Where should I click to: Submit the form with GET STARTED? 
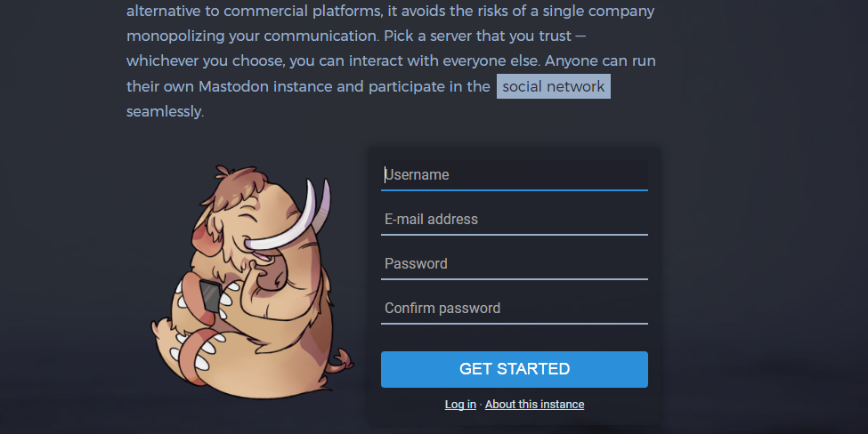coord(515,369)
